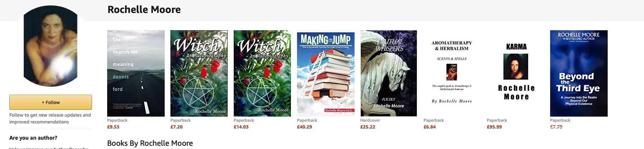Click the £25.22 hardcover price

[368, 127]
